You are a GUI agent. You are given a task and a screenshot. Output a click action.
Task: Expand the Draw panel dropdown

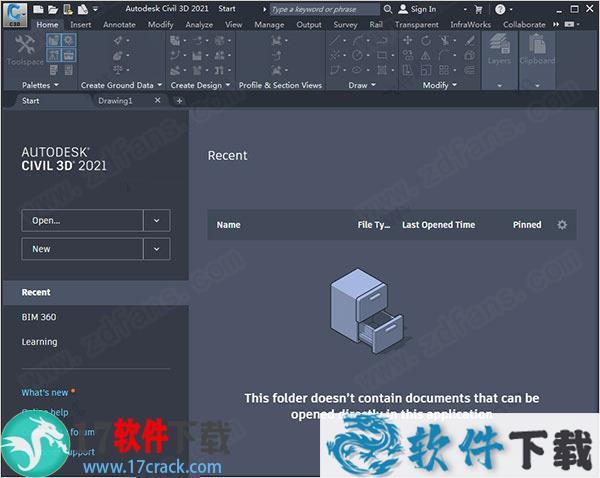tap(372, 86)
